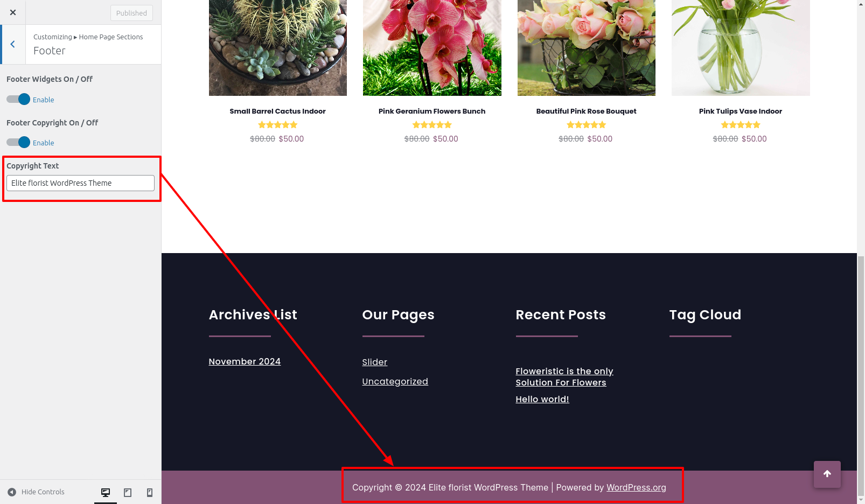
Task: Click the Hide Controls collapse icon
Action: [x=12, y=492]
